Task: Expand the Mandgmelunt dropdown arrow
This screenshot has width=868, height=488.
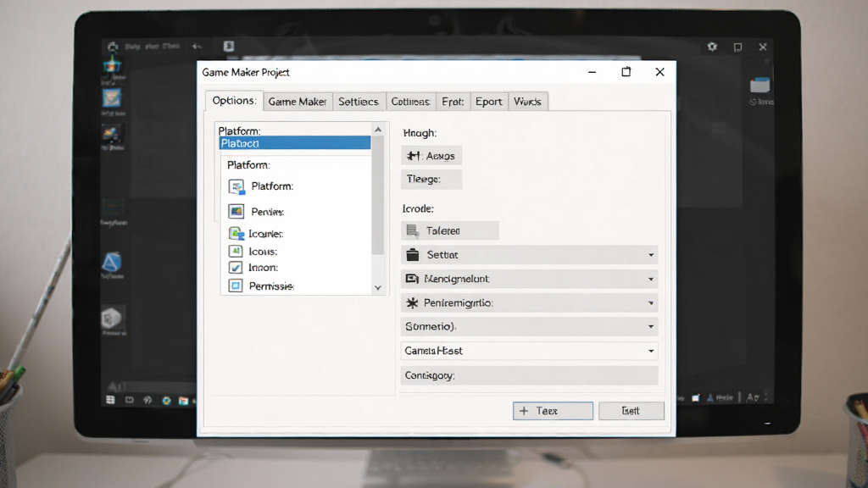Action: pyautogui.click(x=651, y=280)
